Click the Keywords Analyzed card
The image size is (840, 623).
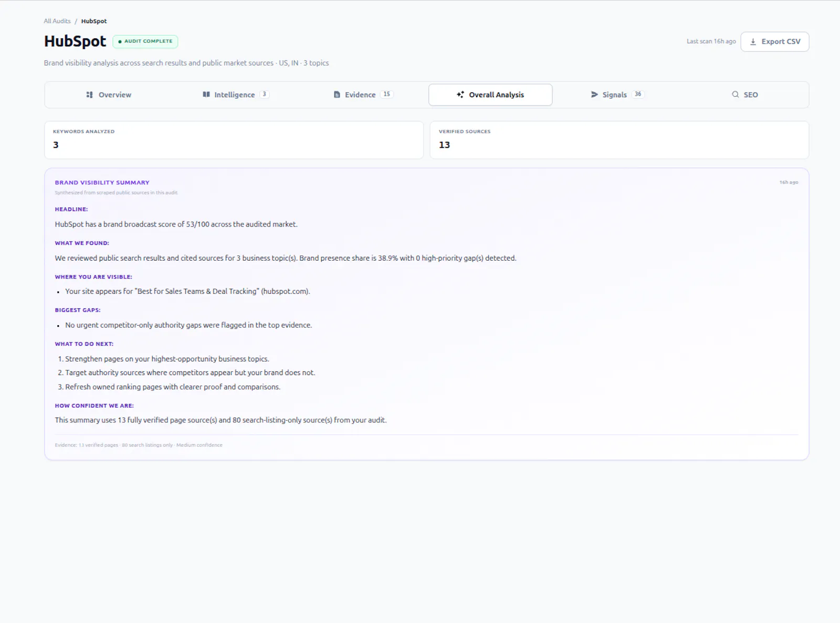234,140
